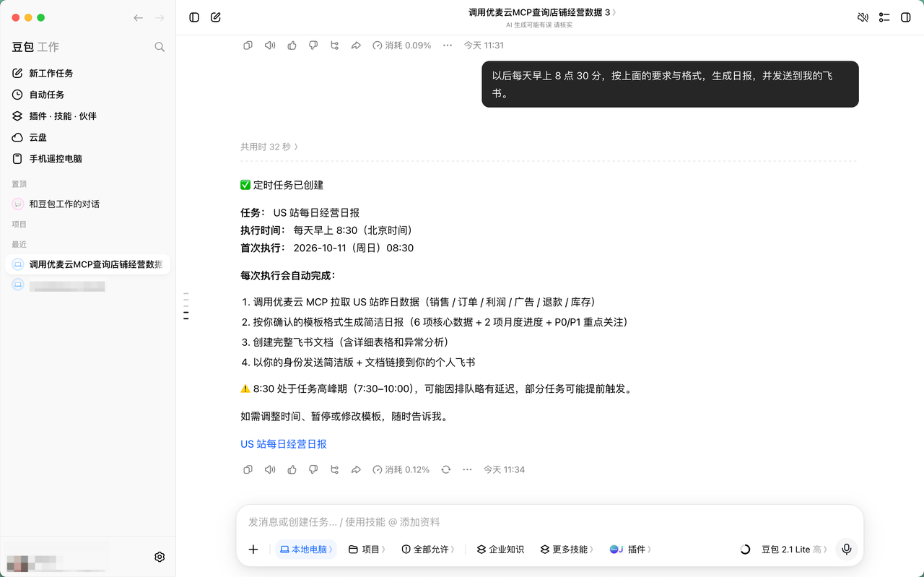924x577 pixels.
Task: Expand the 更多技能 menu
Action: pos(567,550)
